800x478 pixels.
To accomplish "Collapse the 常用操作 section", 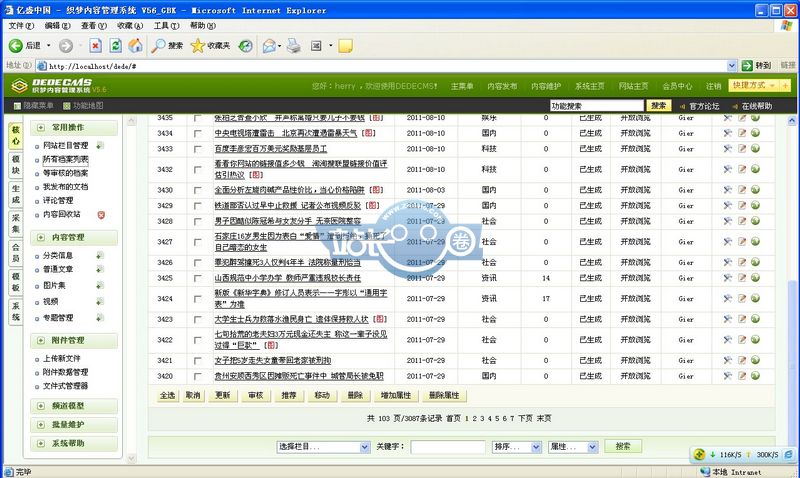I will pyautogui.click(x=41, y=128).
